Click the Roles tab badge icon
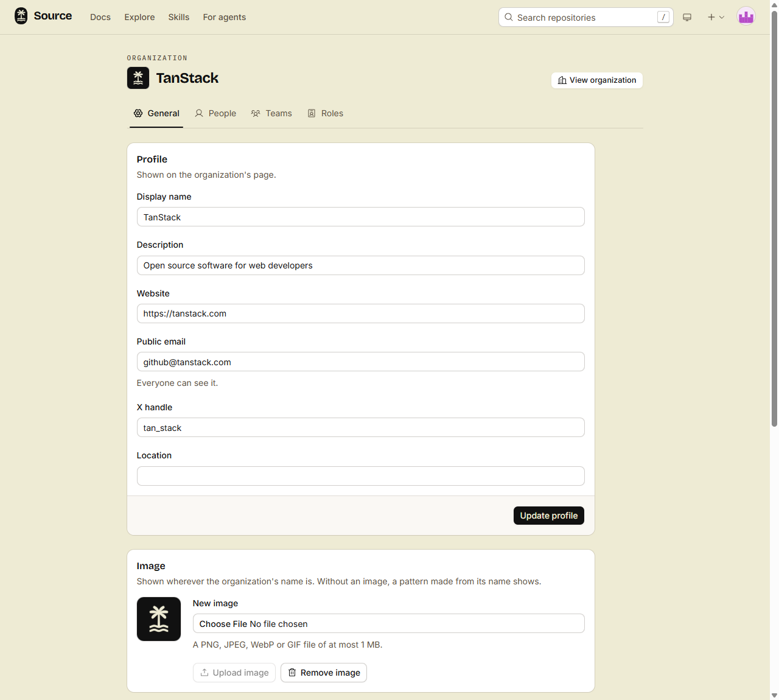The image size is (779, 700). pos(312,113)
